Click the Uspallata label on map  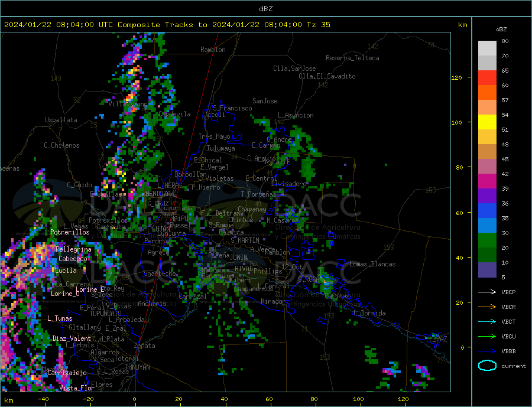[61, 120]
